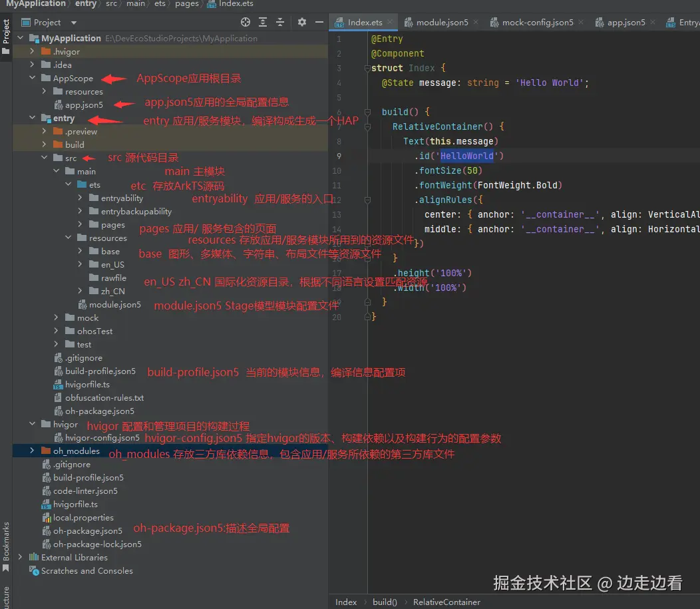Click the .fontSize(50) code line
The height and width of the screenshot is (609, 700).
tap(448, 170)
